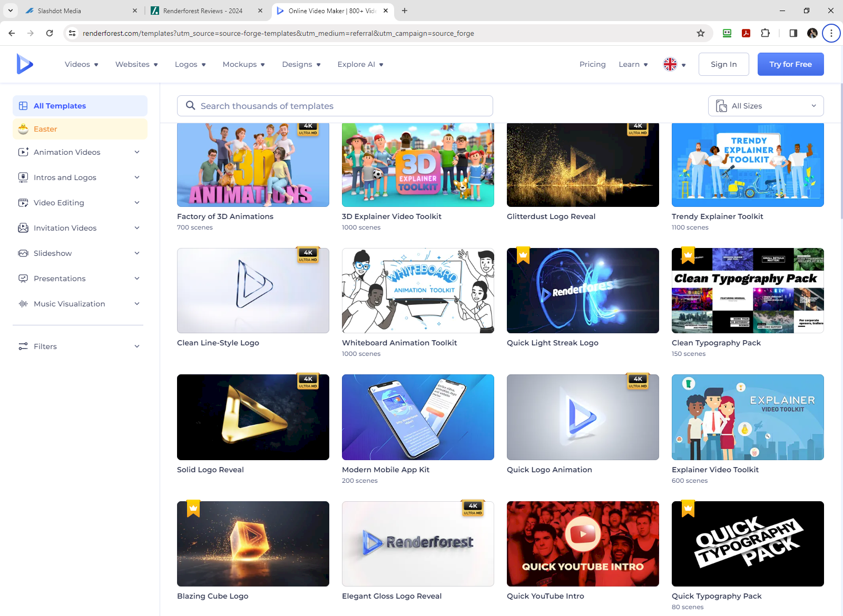Expand the Invitation Videos category
Image resolution: width=843 pixels, height=616 pixels.
(64, 227)
